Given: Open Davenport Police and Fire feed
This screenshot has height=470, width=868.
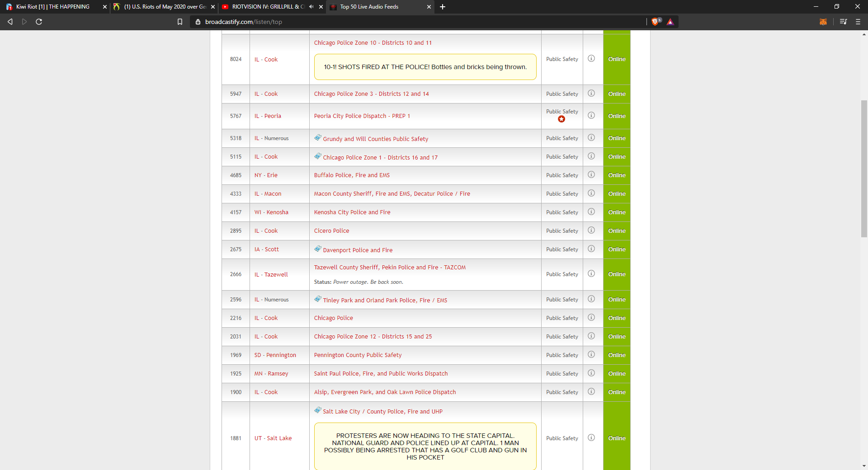Looking at the screenshot, I should (x=358, y=250).
